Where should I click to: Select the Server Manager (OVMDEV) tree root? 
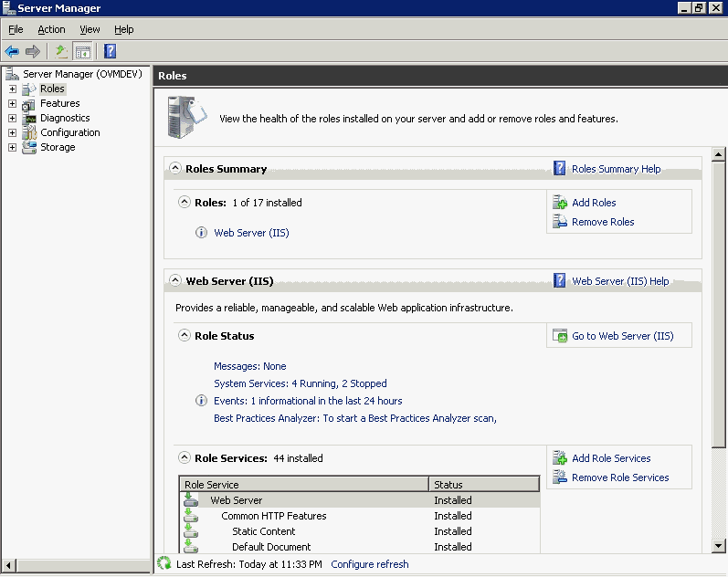point(82,74)
